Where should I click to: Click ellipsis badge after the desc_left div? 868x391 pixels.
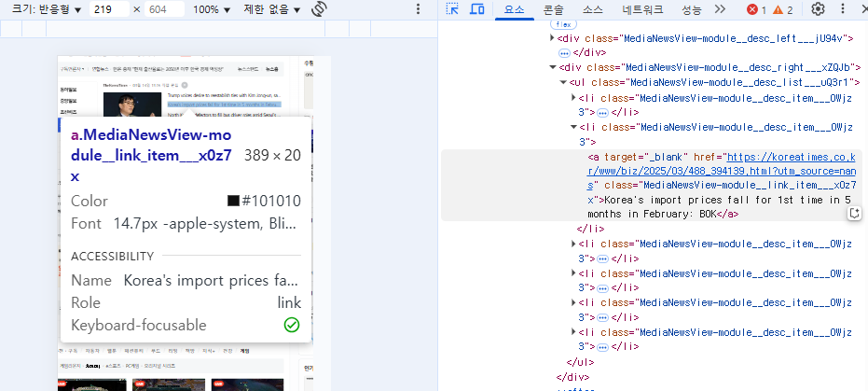[x=565, y=53]
